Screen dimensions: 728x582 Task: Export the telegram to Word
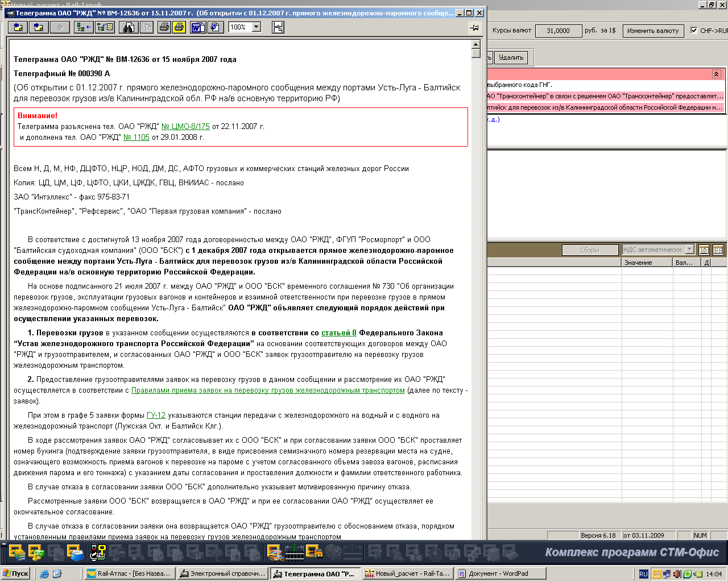pyautogui.click(x=198, y=27)
